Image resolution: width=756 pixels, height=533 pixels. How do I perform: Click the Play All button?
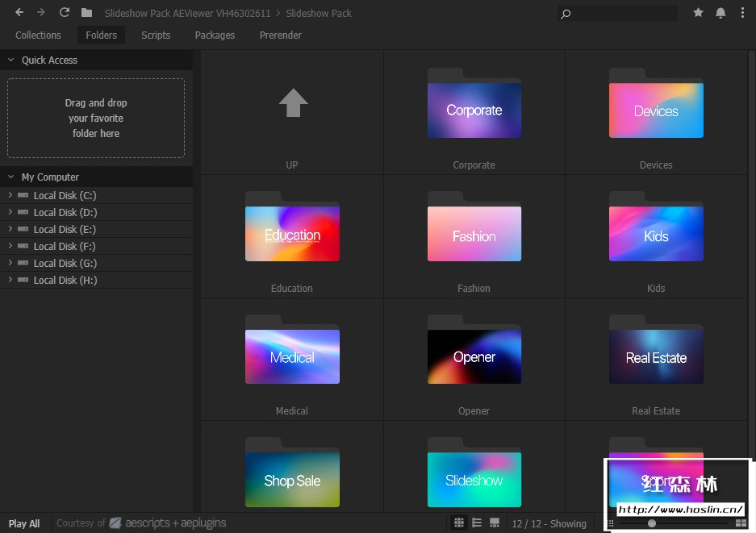24,523
